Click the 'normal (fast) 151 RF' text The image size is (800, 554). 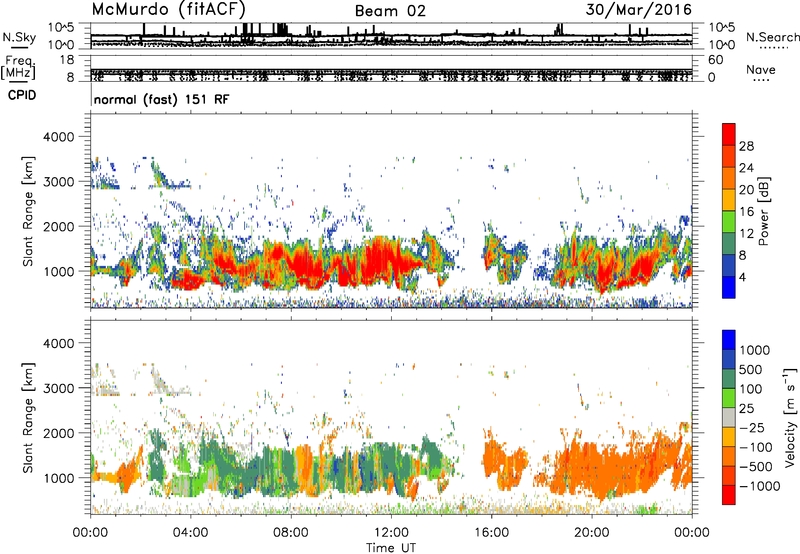coord(162,99)
